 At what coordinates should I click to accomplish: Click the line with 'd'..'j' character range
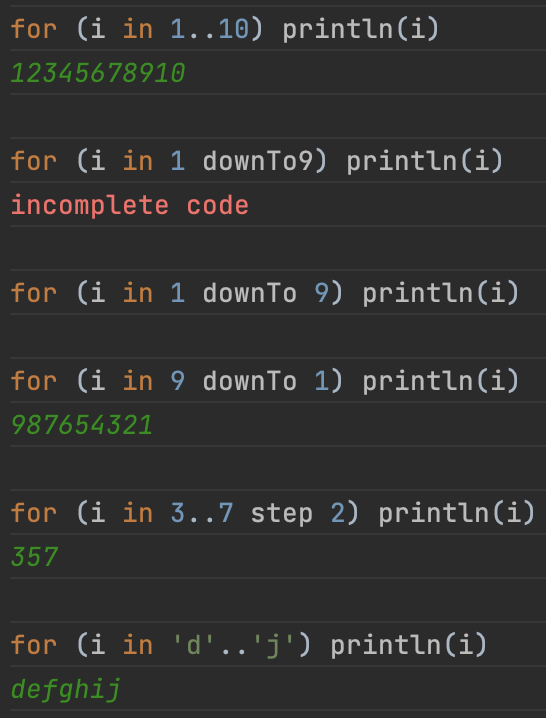[x=249, y=645]
